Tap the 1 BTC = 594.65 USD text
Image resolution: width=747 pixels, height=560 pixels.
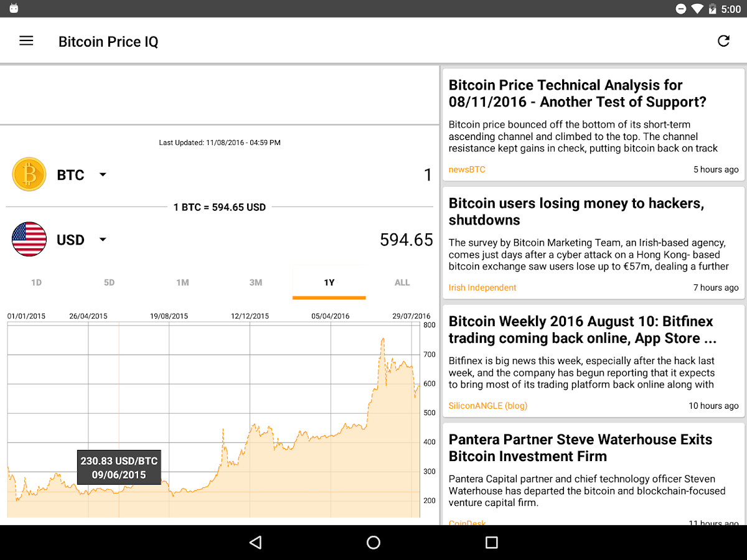[220, 207]
